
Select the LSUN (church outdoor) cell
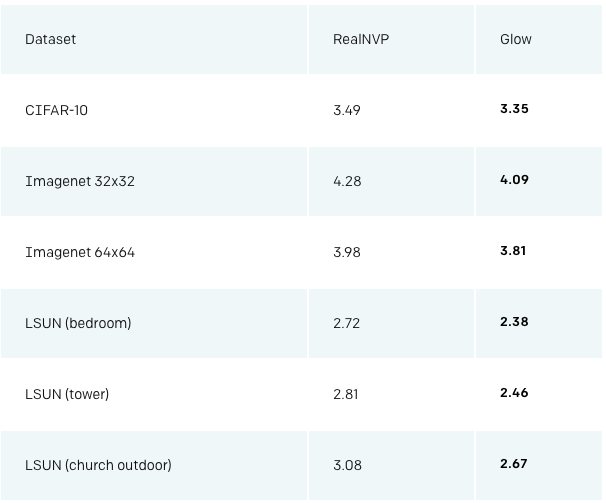click(x=98, y=465)
